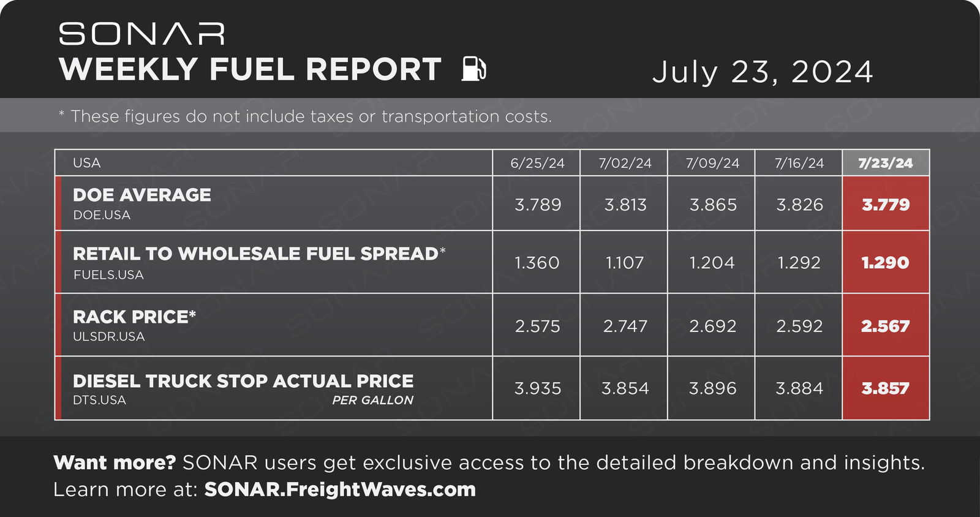The image size is (980, 517).
Task: Click the red 1.290 fuel spread cell
Action: click(886, 262)
